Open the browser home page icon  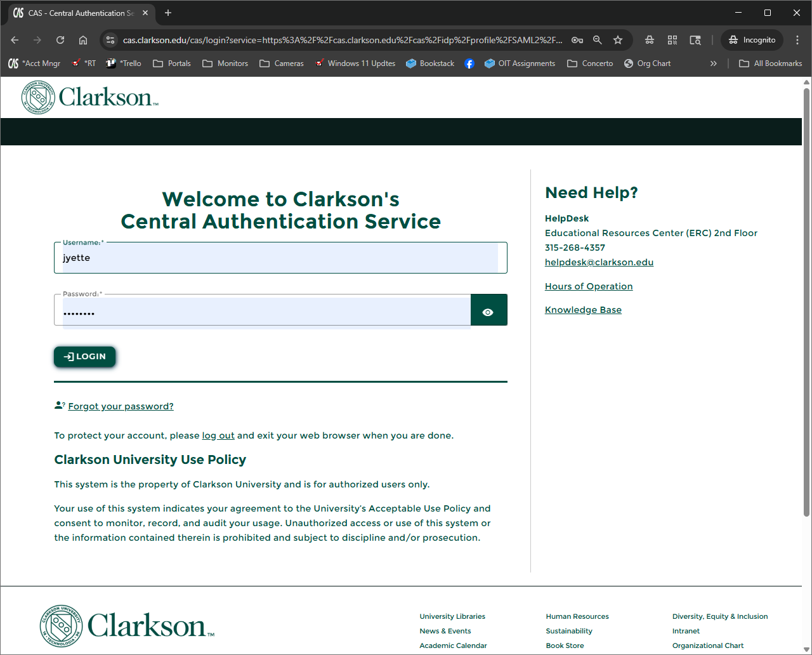[x=83, y=40]
